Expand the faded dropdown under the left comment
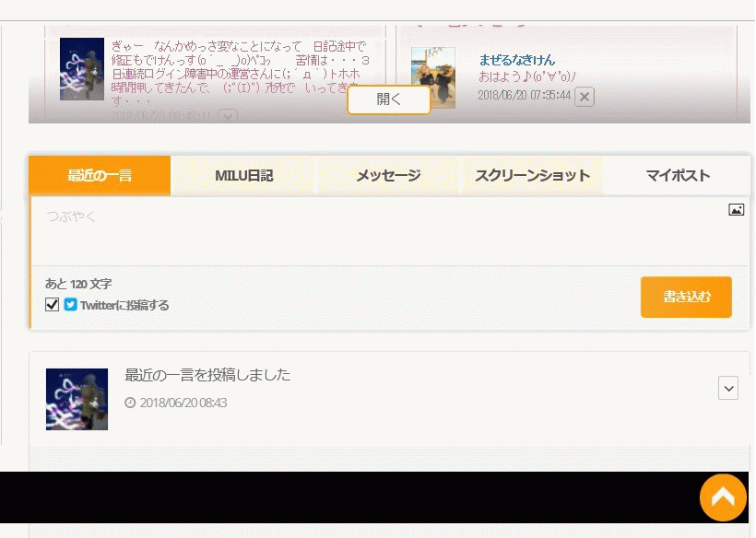Viewport: 756px width, 538px height. pos(228,117)
